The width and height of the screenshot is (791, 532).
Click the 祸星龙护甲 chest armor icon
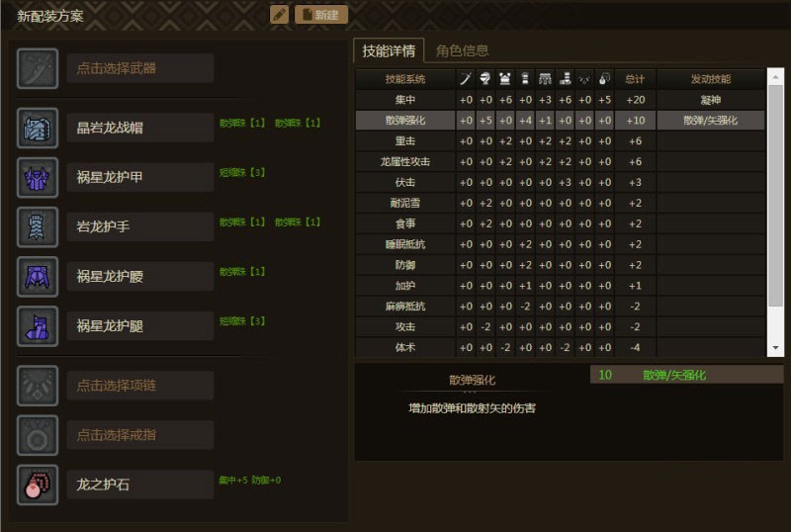click(x=38, y=177)
